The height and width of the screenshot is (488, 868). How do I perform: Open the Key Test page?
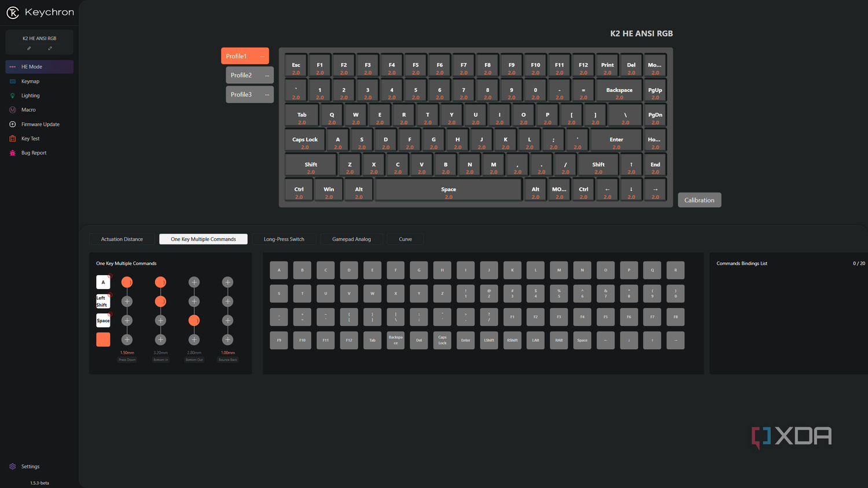click(x=39, y=139)
